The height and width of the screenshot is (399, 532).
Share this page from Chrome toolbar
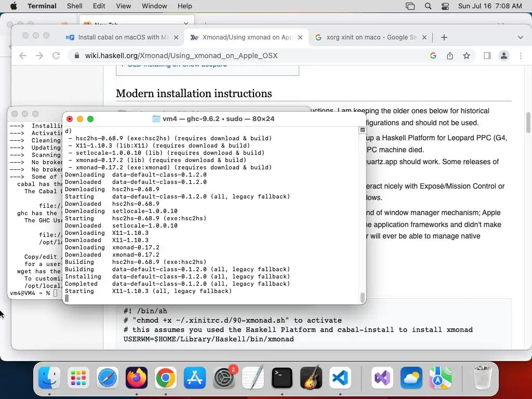(x=450, y=56)
